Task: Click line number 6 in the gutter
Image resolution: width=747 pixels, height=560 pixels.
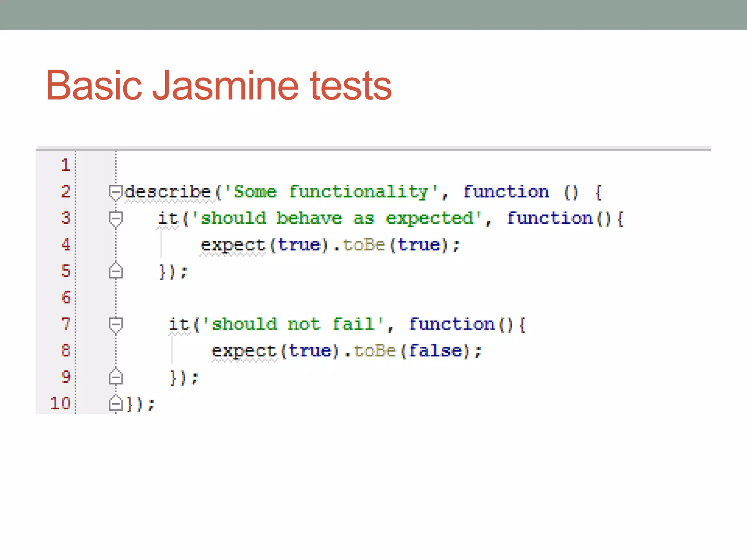Action: pyautogui.click(x=66, y=297)
